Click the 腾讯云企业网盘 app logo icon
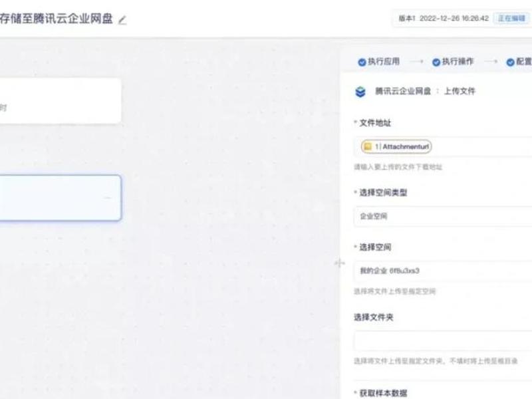Viewport: 532px width, 399px height. 360,92
